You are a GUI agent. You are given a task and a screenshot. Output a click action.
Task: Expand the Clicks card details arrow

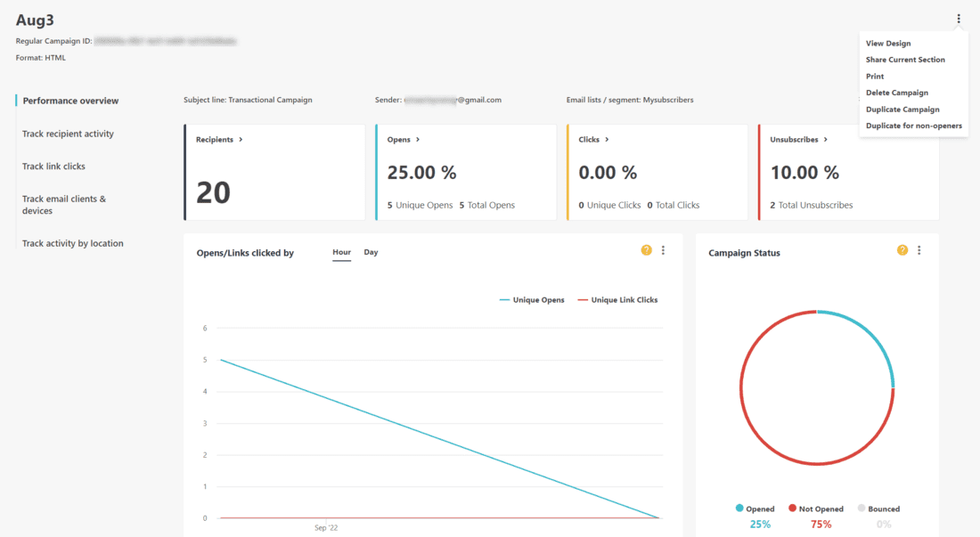pyautogui.click(x=607, y=140)
